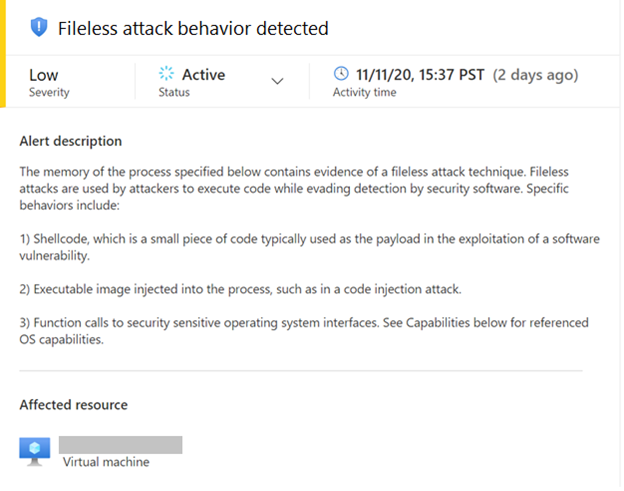This screenshot has height=491, width=624.
Task: Select the Low severity label
Action: click(x=43, y=75)
